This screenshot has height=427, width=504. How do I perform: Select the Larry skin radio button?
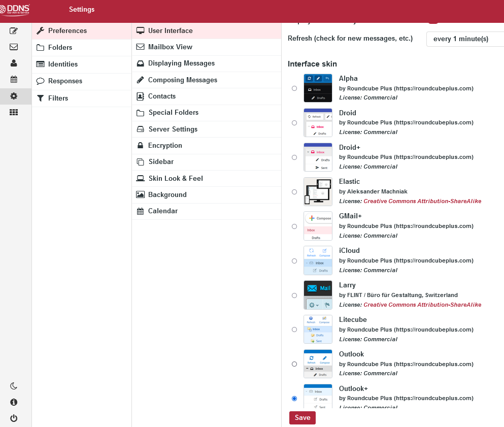coord(294,295)
